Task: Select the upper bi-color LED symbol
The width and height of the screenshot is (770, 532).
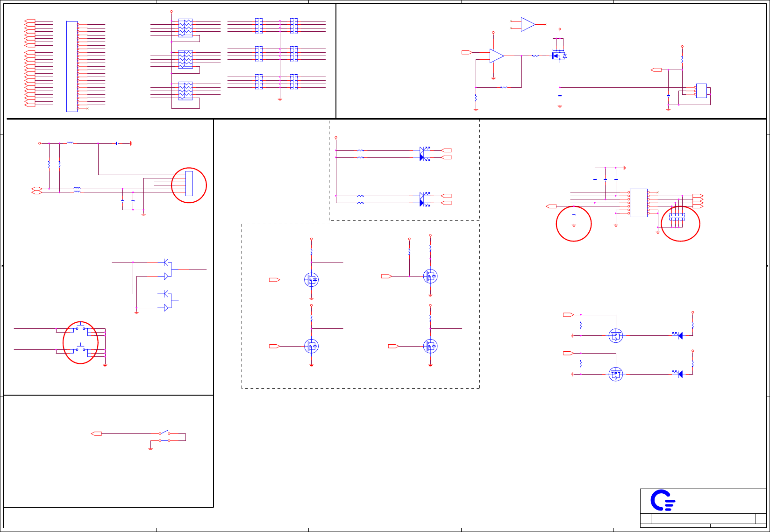Action: (424, 154)
